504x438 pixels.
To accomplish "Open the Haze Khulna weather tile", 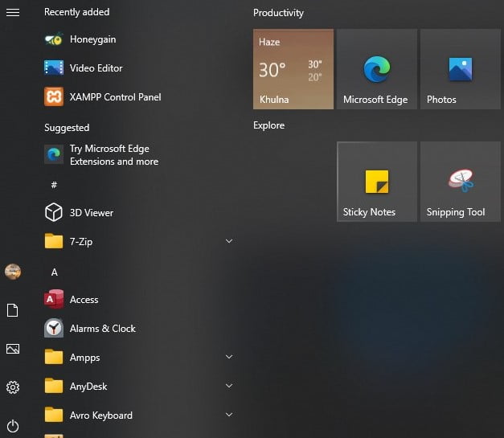I will (x=293, y=69).
